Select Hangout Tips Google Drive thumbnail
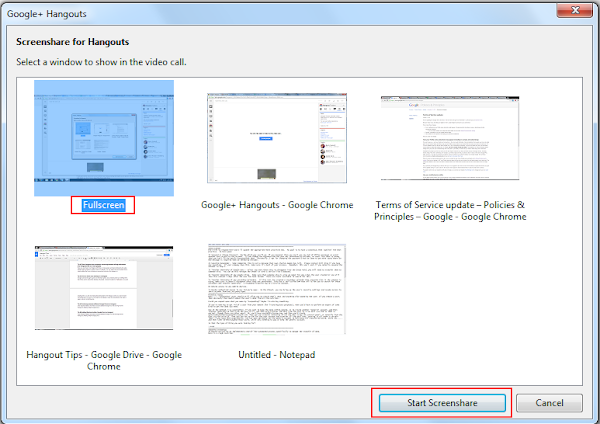 click(x=104, y=288)
